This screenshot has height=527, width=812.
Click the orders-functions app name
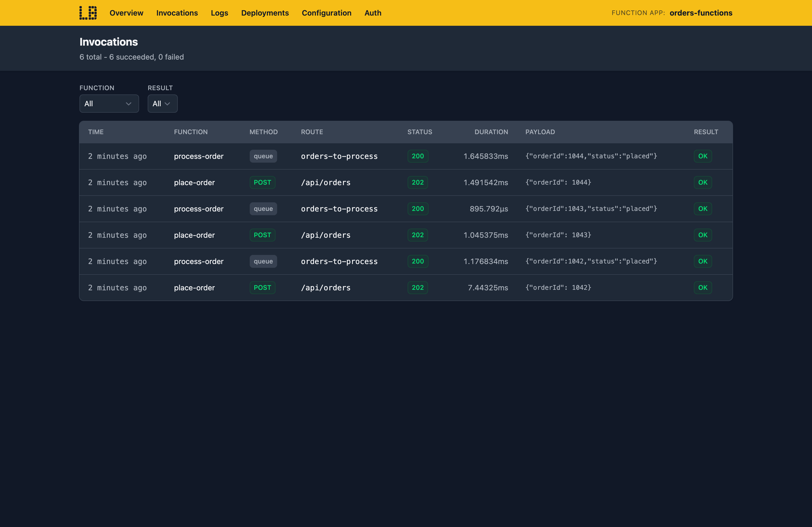coord(701,13)
